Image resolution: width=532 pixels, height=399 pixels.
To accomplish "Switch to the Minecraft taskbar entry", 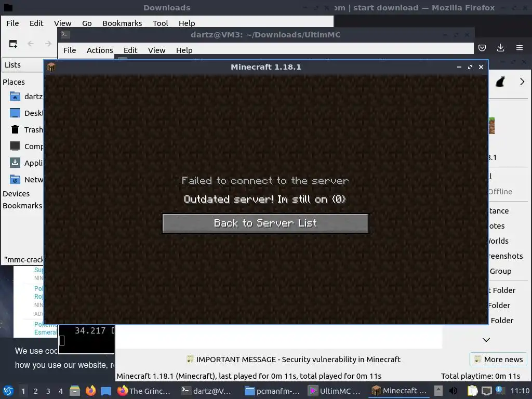I will (399, 391).
